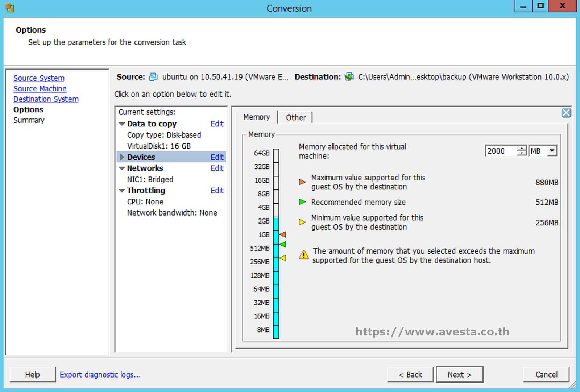Click the workstation icon next to Destination

click(x=348, y=76)
